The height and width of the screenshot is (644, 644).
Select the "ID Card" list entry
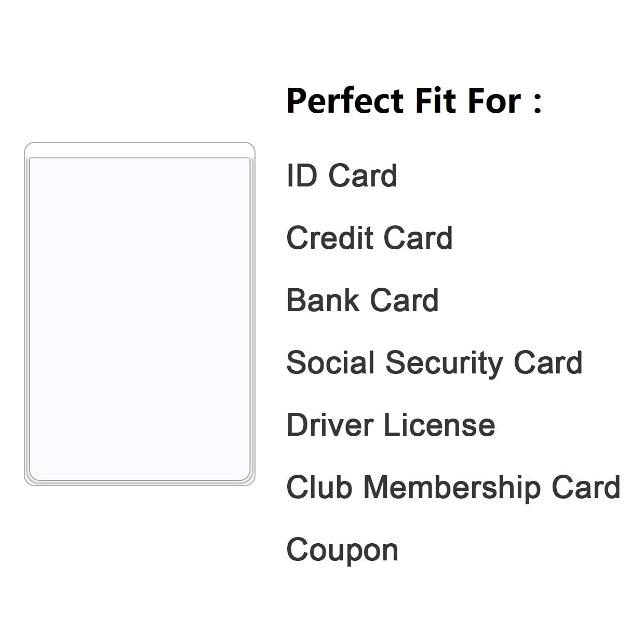click(x=342, y=176)
